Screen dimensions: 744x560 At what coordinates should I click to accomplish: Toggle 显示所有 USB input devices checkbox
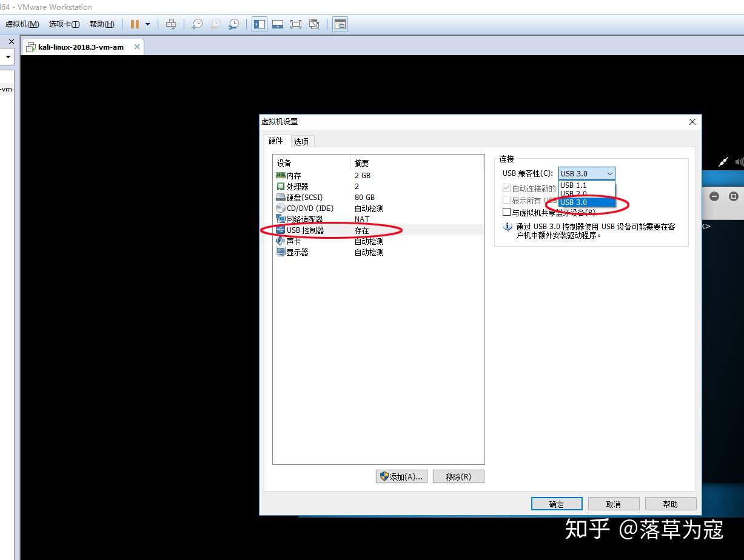tap(507, 200)
